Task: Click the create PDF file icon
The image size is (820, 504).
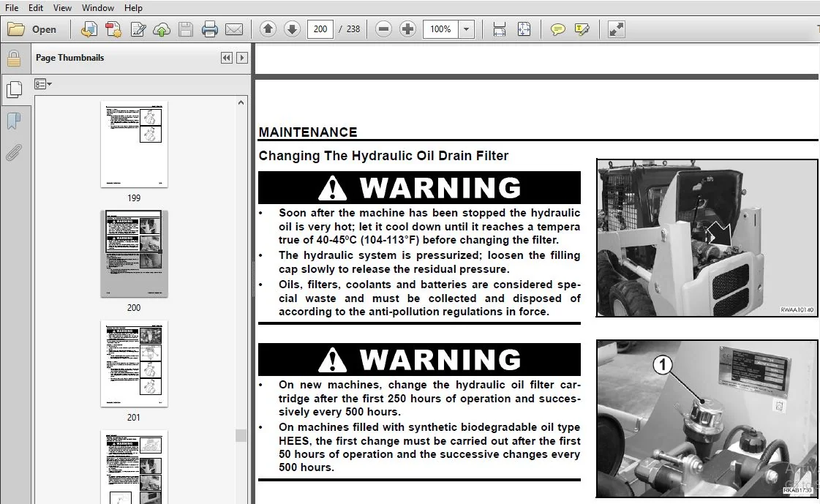Action: [x=113, y=29]
